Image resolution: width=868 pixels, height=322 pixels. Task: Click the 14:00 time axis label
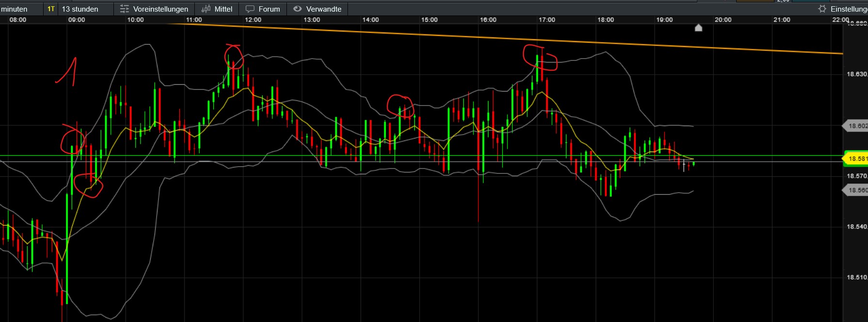coord(371,20)
